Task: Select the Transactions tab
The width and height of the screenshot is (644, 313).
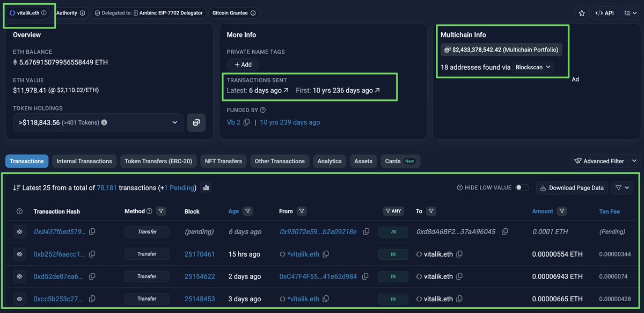Action: (27, 161)
